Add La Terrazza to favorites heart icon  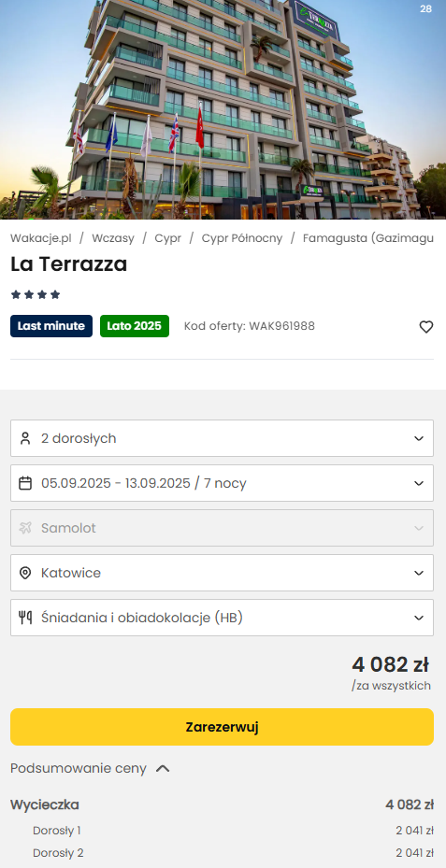click(425, 327)
